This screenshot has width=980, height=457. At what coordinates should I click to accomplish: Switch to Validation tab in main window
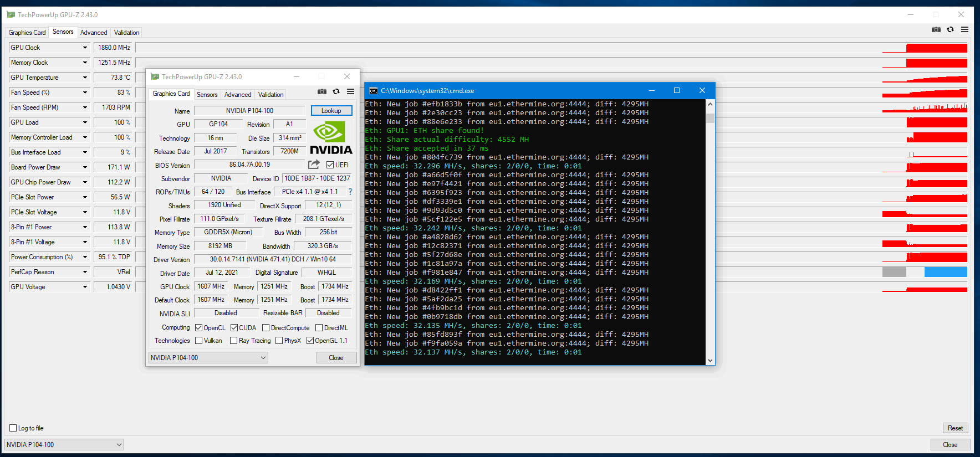[126, 33]
